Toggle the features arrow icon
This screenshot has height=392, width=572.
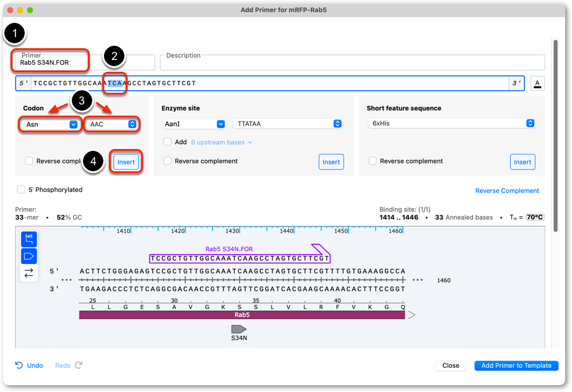[29, 256]
